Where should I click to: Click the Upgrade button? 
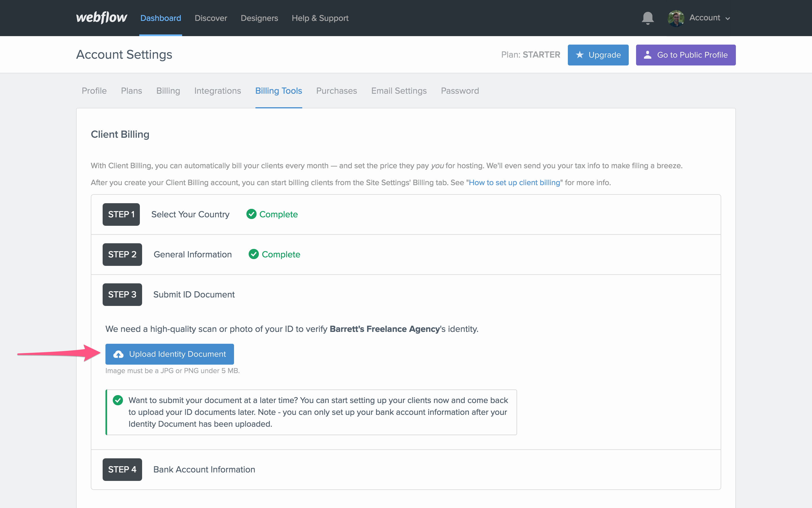tap(598, 55)
